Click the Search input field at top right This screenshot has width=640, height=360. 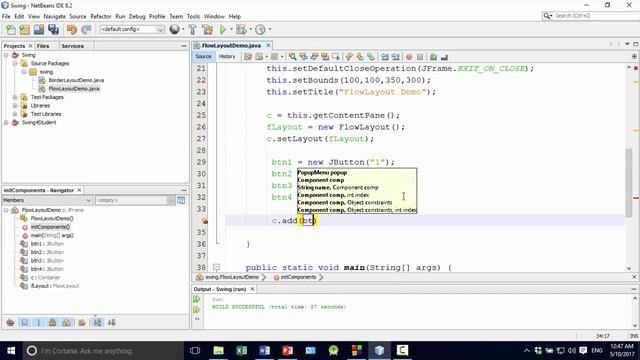point(596,16)
